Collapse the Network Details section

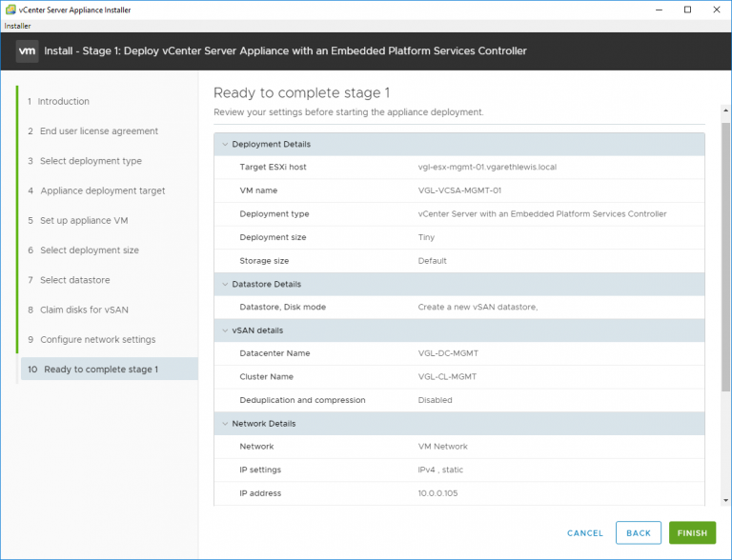pyautogui.click(x=225, y=424)
